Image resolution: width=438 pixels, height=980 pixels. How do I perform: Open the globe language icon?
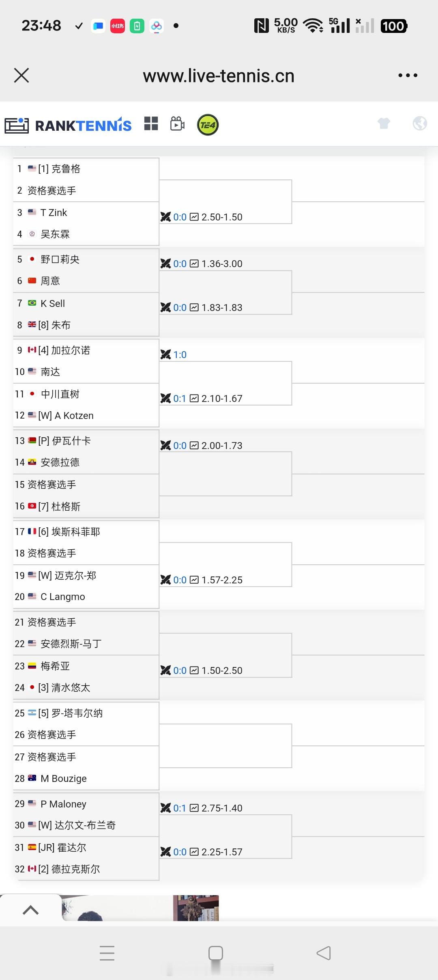tap(420, 123)
